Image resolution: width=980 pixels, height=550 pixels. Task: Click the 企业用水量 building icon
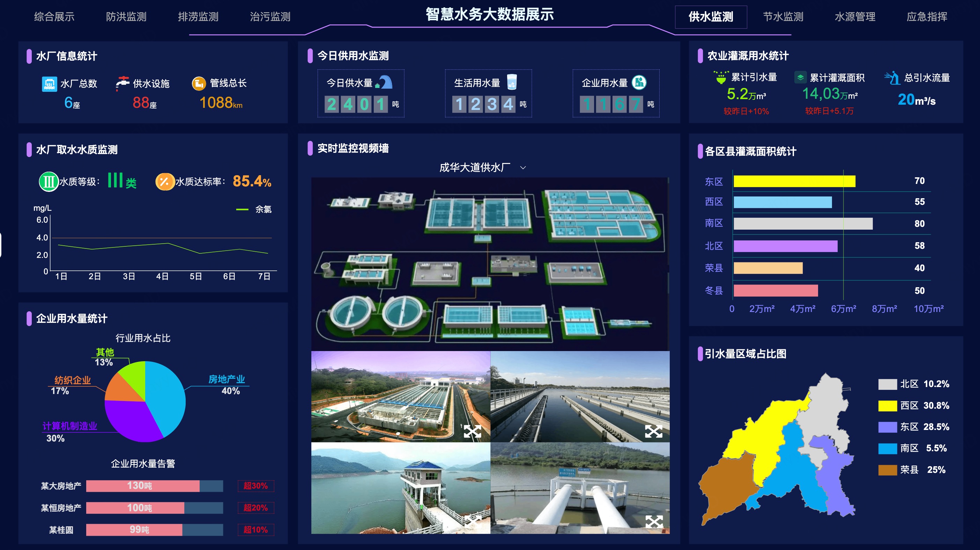pos(639,82)
